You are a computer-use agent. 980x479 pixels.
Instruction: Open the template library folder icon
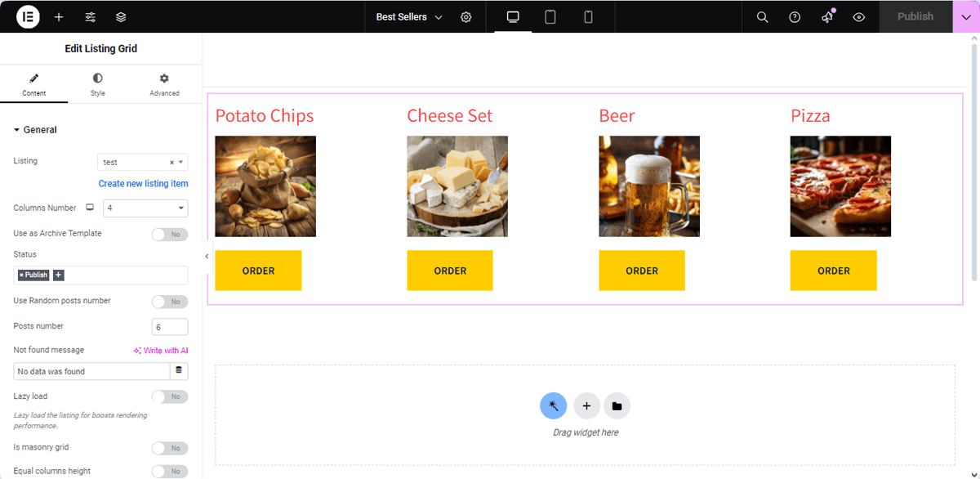pyautogui.click(x=617, y=405)
